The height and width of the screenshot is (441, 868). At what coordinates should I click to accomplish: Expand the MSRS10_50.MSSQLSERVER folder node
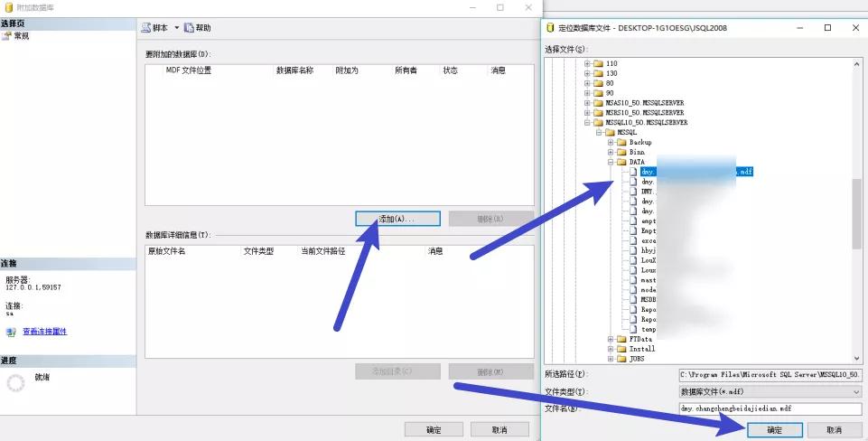(x=587, y=112)
